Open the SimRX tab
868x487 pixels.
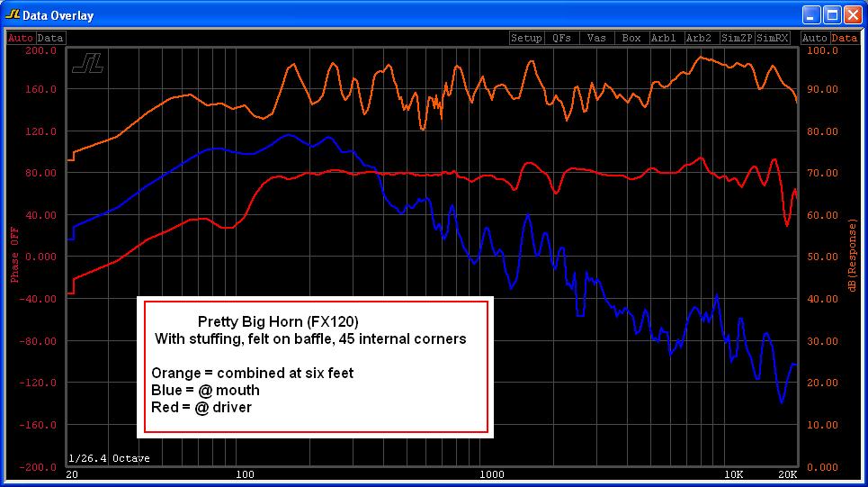click(x=773, y=38)
